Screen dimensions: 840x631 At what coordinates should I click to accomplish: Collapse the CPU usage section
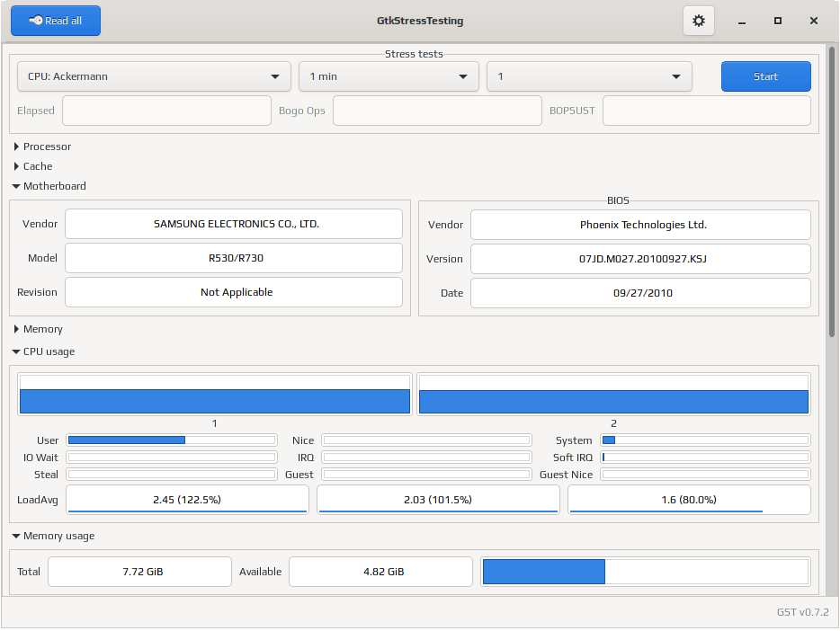pos(44,351)
